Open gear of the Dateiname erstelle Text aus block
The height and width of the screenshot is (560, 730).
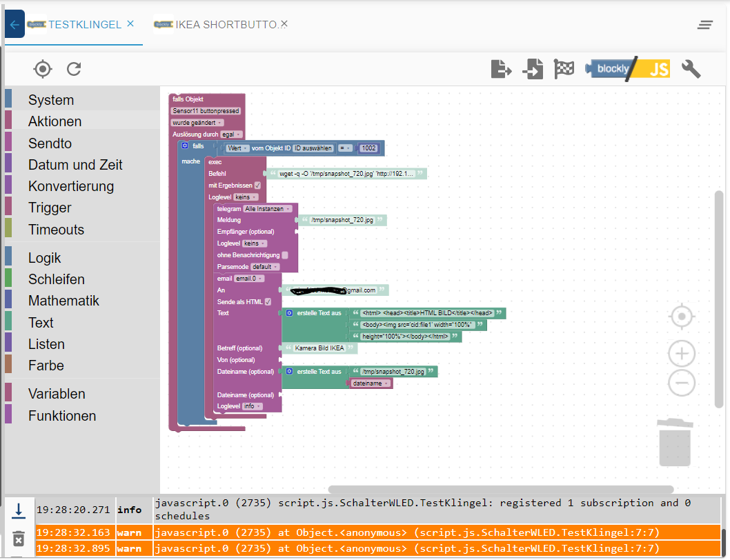pyautogui.click(x=289, y=372)
